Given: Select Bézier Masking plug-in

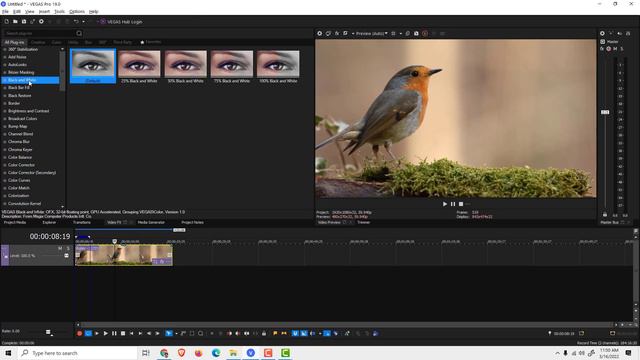Looking at the screenshot, I should (21, 73).
